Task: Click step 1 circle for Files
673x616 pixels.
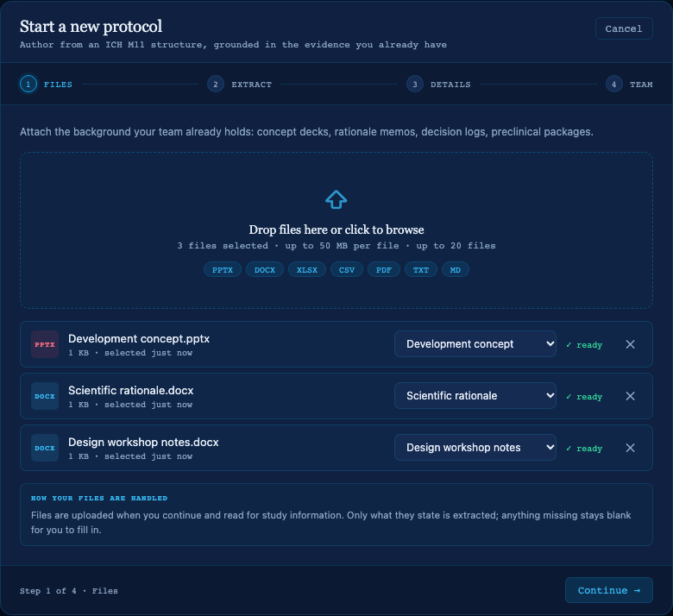Action: click(28, 85)
